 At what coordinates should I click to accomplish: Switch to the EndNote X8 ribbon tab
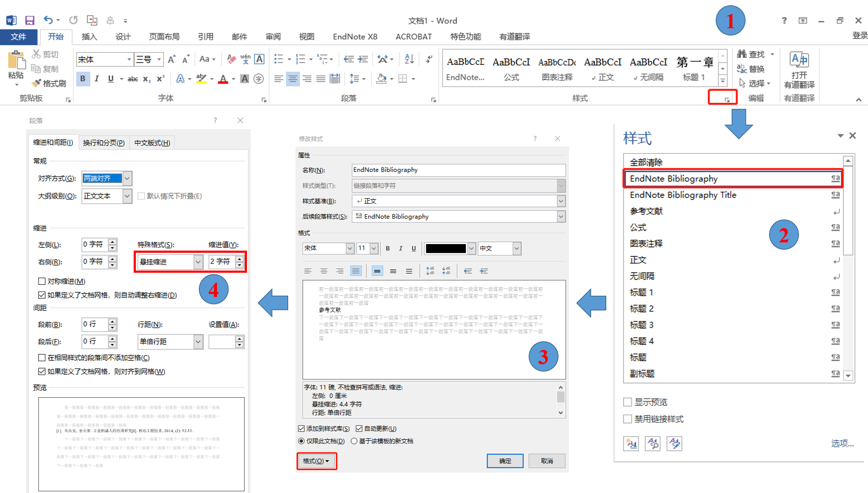pyautogui.click(x=355, y=36)
